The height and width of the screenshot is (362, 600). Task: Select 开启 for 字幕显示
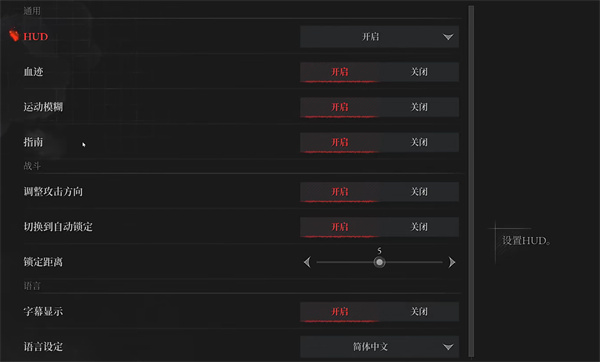(340, 311)
